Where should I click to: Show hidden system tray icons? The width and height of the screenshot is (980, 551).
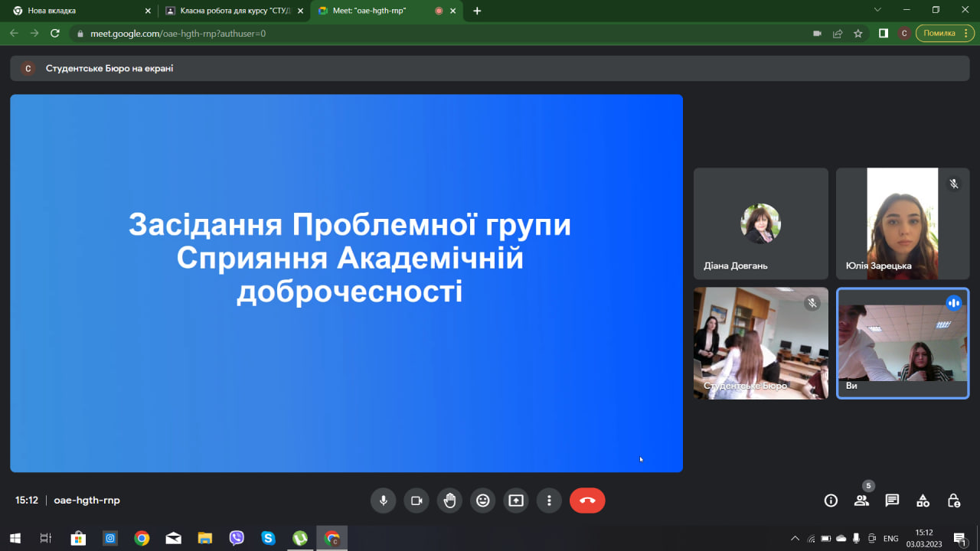(x=795, y=539)
